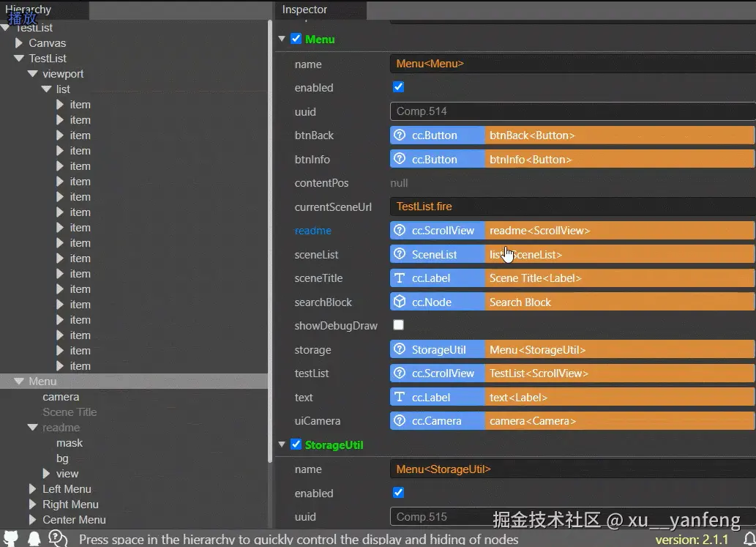
Task: Open the GitHub cat icon in status bar
Action: [x=10, y=538]
